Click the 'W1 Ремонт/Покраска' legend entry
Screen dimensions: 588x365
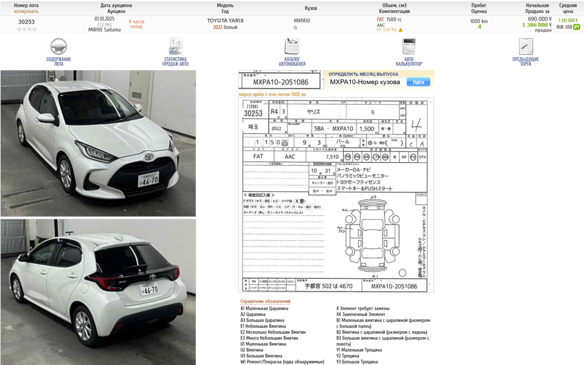coord(282,362)
